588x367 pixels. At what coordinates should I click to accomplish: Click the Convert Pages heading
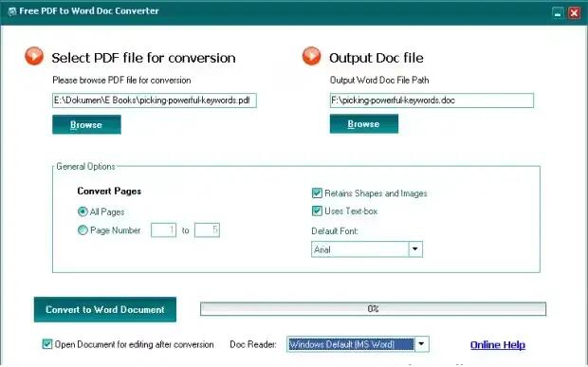click(x=109, y=192)
